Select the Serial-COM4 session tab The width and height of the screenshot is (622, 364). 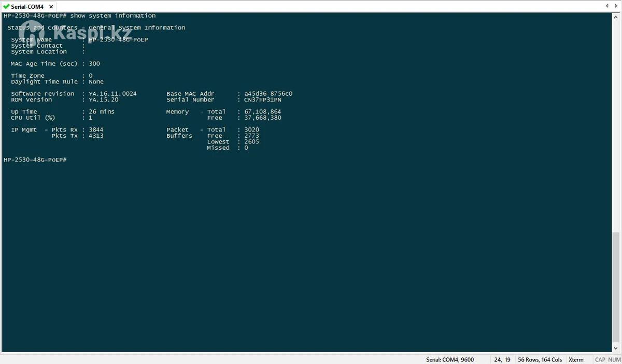29,6
